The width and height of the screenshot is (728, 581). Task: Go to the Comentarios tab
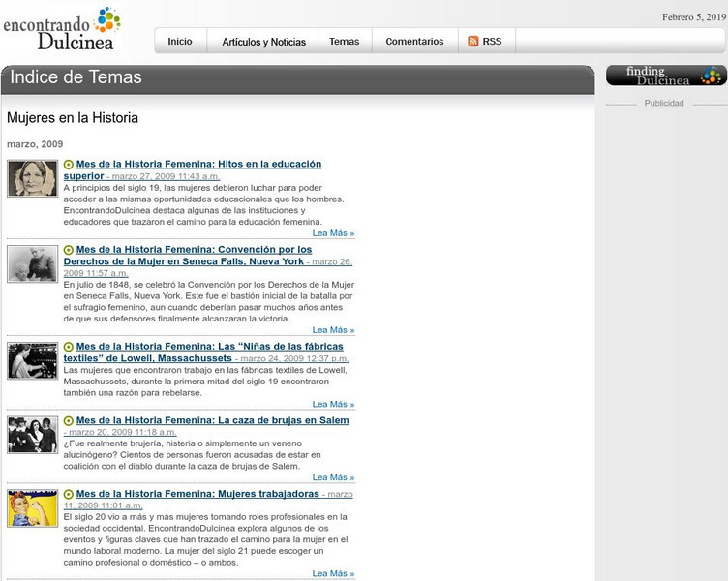[x=414, y=42]
